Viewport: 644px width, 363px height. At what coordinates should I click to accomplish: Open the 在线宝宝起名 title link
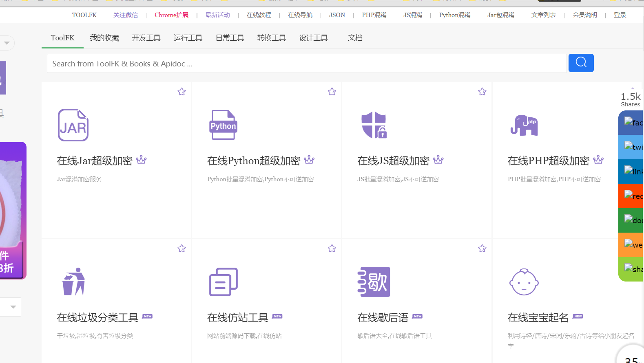click(538, 317)
